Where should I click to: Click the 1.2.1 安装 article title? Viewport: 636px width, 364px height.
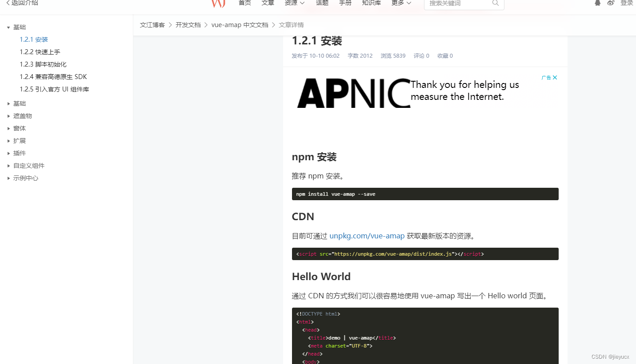317,41
